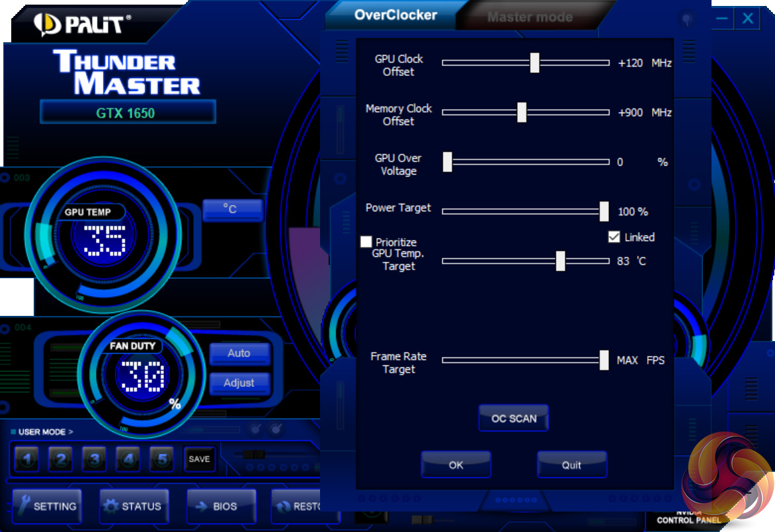
Task: Open BIOS with arrow icon
Action: [222, 506]
